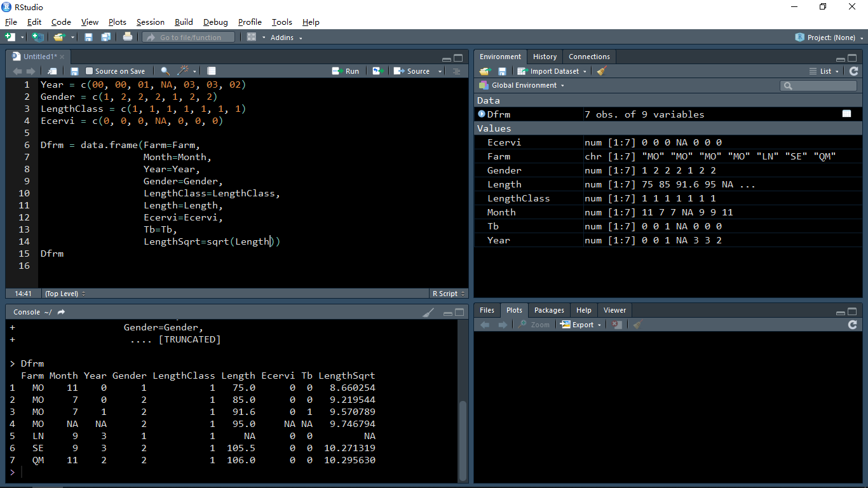Close the Untitled1 editor tab
This screenshot has width=868, height=488.
tap(62, 57)
